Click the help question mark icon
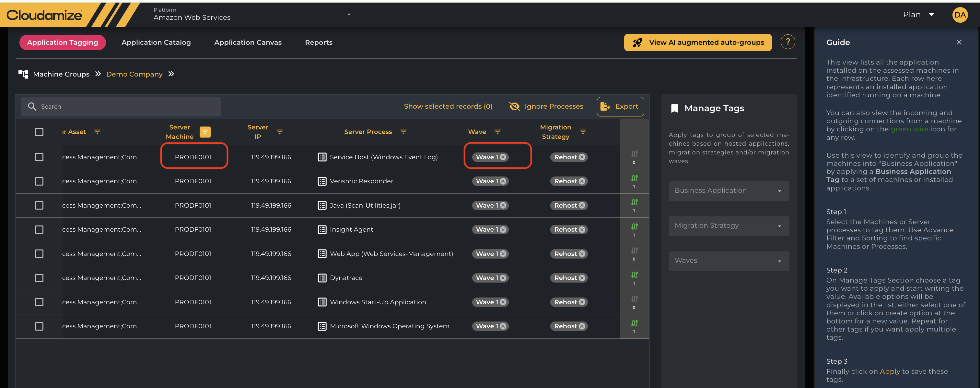This screenshot has width=980, height=388. click(x=787, y=42)
